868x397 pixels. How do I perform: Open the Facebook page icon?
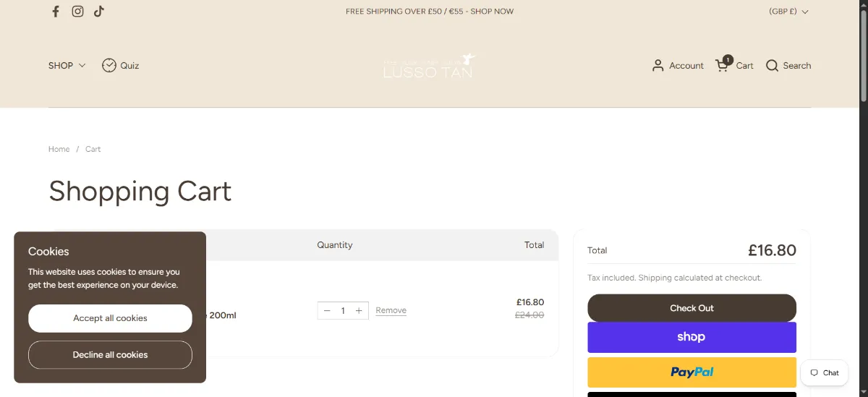click(56, 12)
